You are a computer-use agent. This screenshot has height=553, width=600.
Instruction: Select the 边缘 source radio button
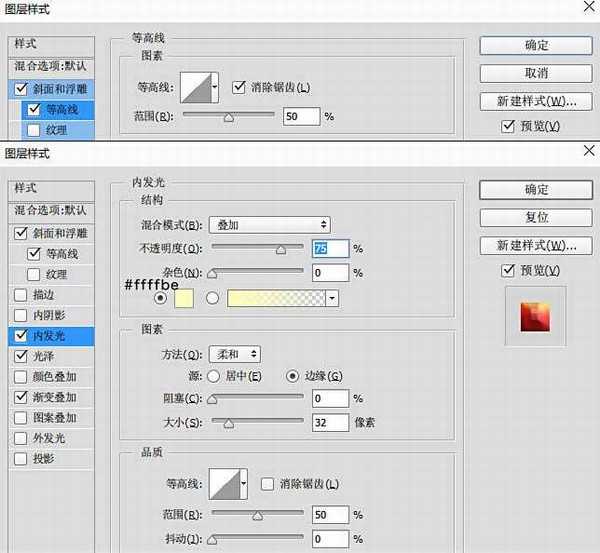coord(292,376)
